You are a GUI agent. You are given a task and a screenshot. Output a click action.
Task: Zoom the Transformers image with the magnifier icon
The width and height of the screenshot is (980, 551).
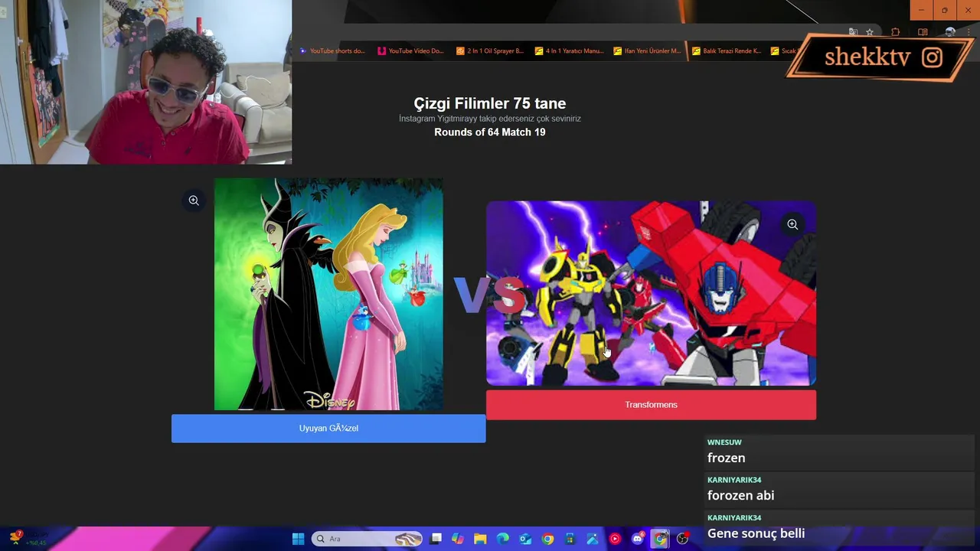(x=792, y=224)
